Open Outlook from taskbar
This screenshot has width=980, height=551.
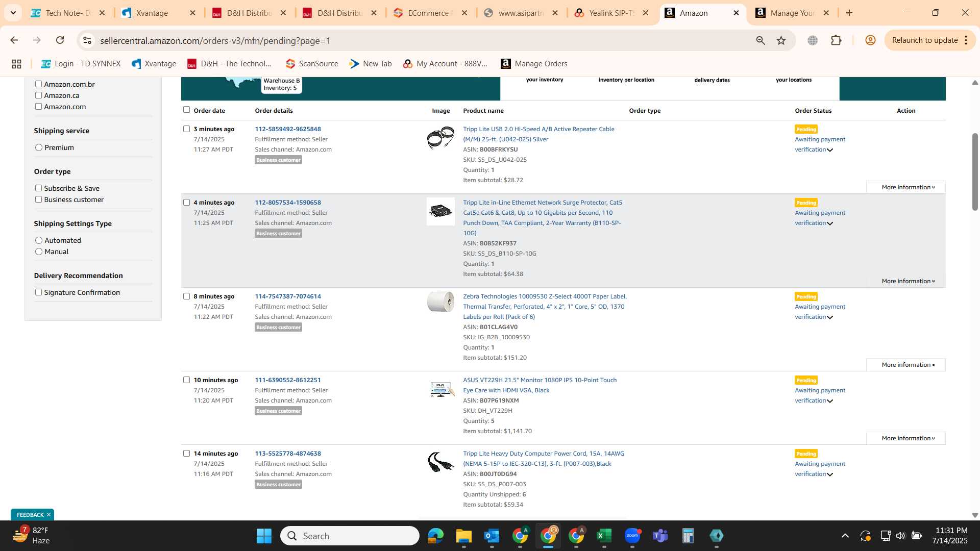(492, 536)
